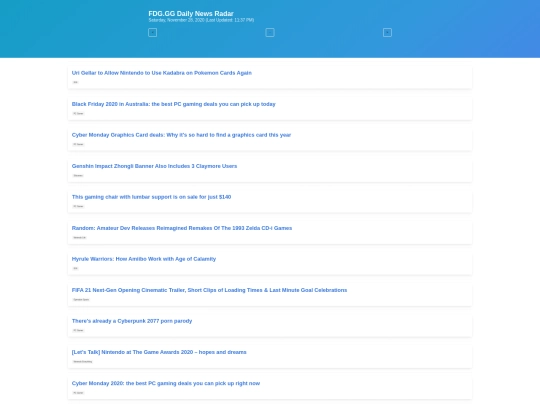Open the Uri Geller Kadabra Pokemon Cards article
Screen dimensions: 540x405
[x=162, y=73]
